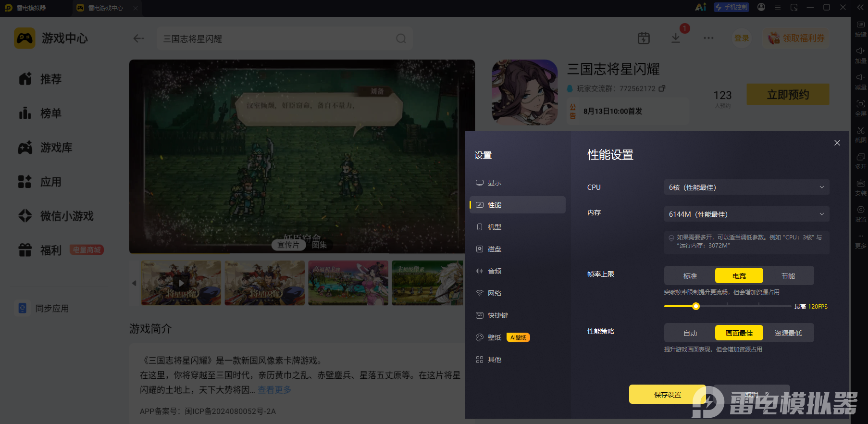
Task: Open 网络 network settings
Action: tap(518, 293)
